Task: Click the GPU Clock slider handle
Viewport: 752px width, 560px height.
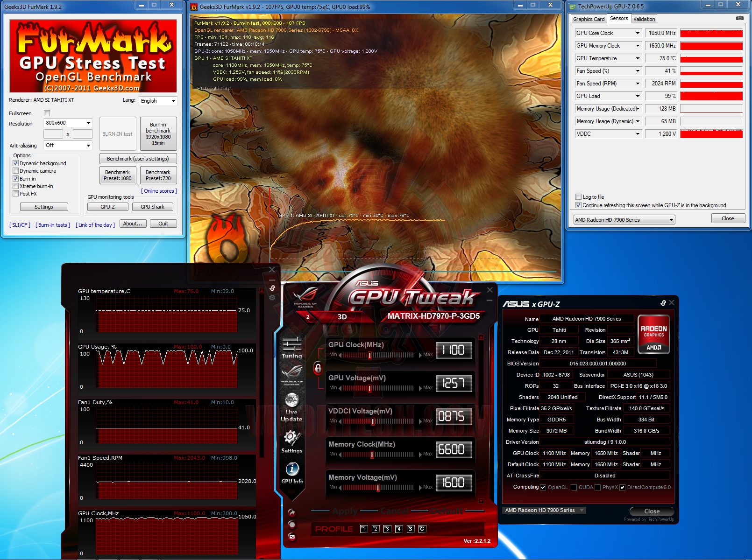Action: 370,355
